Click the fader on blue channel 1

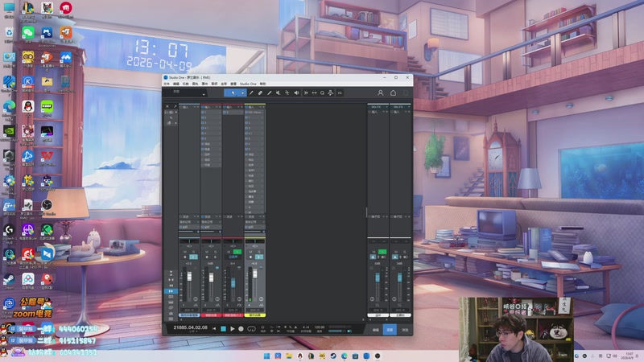(x=189, y=276)
